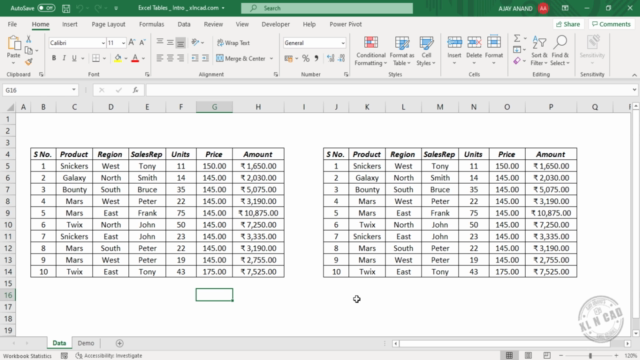Increase font size with the A-up icon
Viewport: 640px width, 360px height.
pyautogui.click(x=132, y=42)
